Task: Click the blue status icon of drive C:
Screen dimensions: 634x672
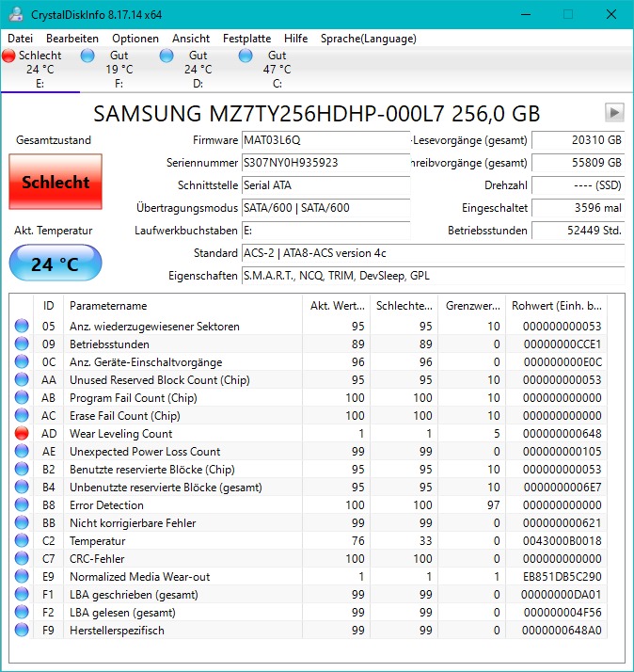Action: coord(246,56)
